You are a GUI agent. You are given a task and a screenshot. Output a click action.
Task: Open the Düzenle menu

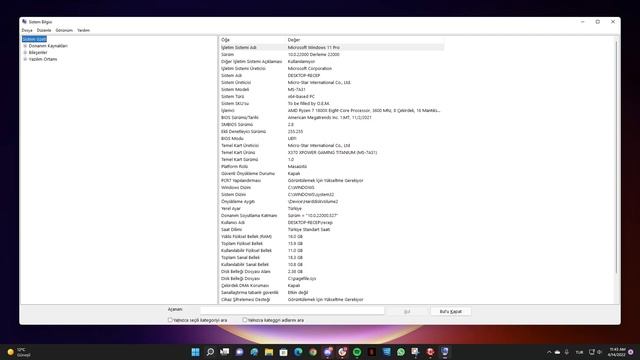pos(44,30)
